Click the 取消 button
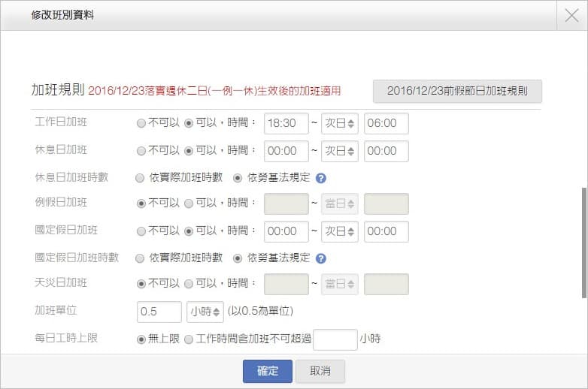 320,372
